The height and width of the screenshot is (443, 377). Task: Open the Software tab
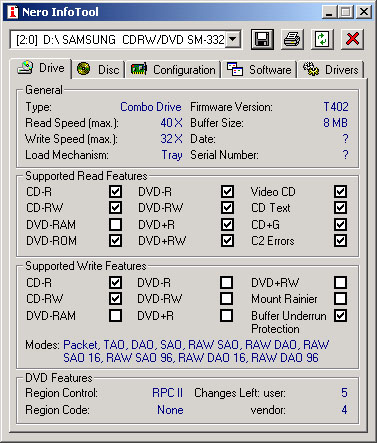(x=259, y=70)
